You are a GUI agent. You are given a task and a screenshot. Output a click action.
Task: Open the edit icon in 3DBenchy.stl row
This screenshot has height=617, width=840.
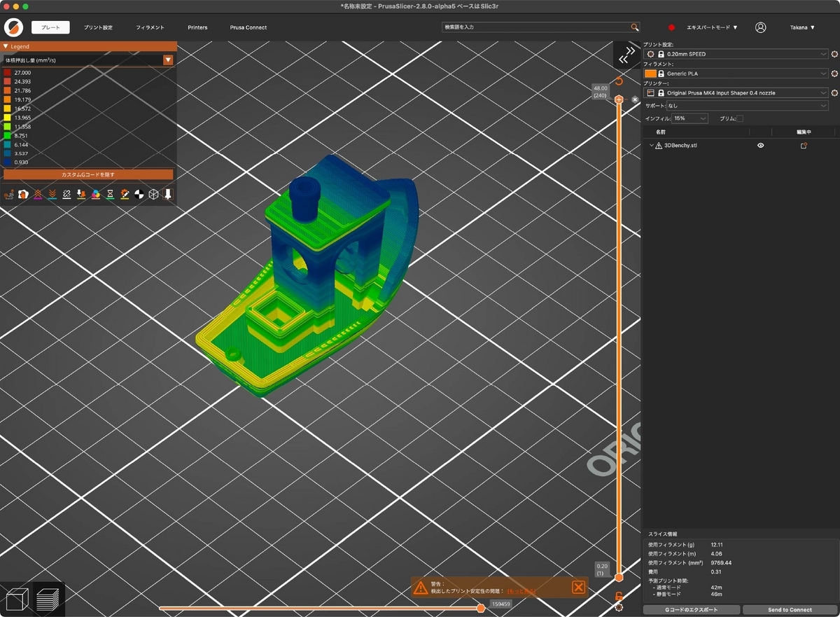[804, 146]
